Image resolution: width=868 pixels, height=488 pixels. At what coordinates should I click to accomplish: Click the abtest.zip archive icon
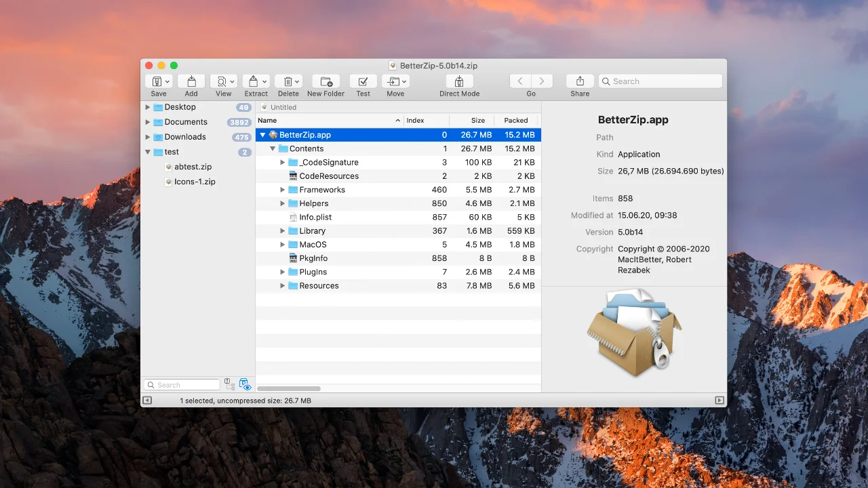[168, 167]
